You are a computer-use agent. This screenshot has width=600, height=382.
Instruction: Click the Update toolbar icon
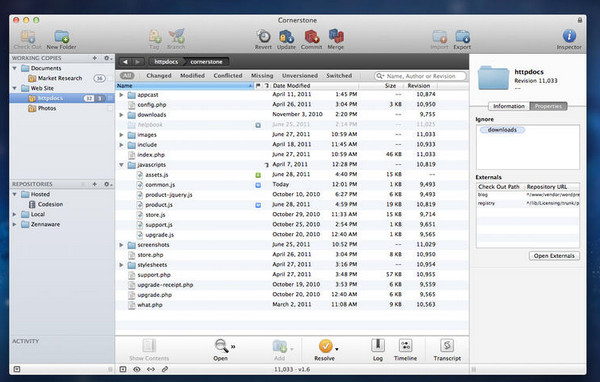[x=286, y=37]
